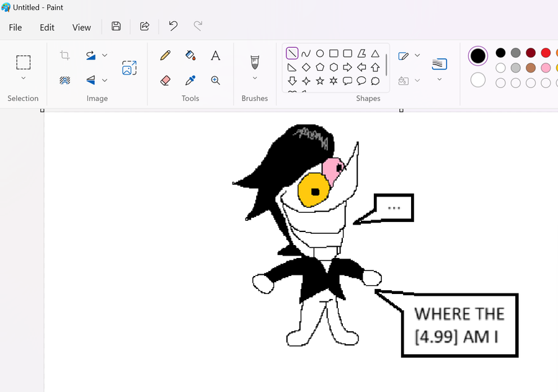Select the Rounded rectangle shape
Image resolution: width=558 pixels, height=392 pixels.
tap(348, 53)
